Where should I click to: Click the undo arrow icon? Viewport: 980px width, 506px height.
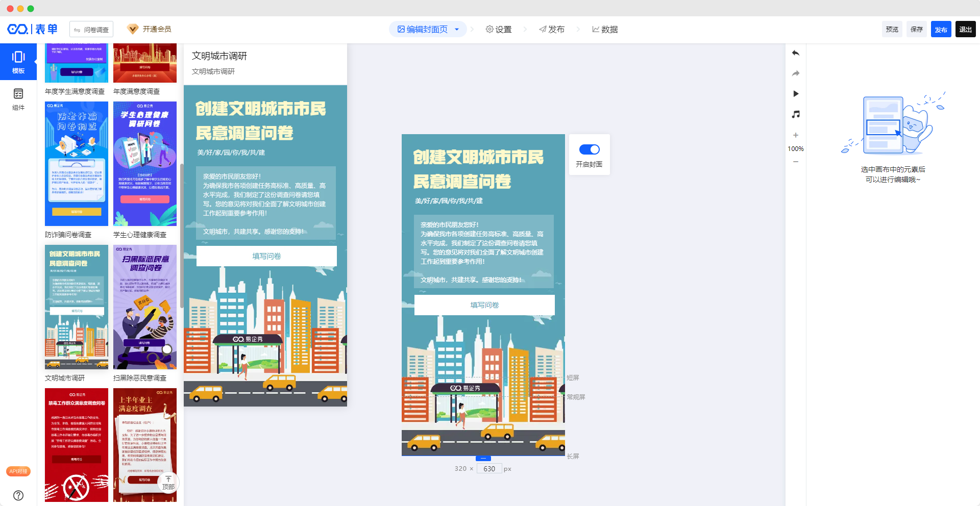click(796, 53)
